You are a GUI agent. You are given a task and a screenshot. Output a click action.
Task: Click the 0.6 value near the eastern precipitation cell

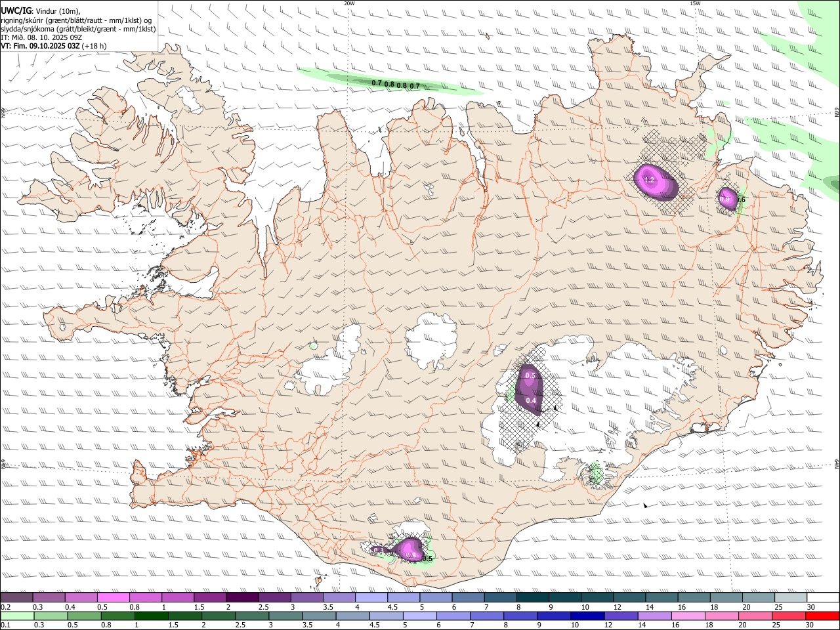tap(742, 199)
